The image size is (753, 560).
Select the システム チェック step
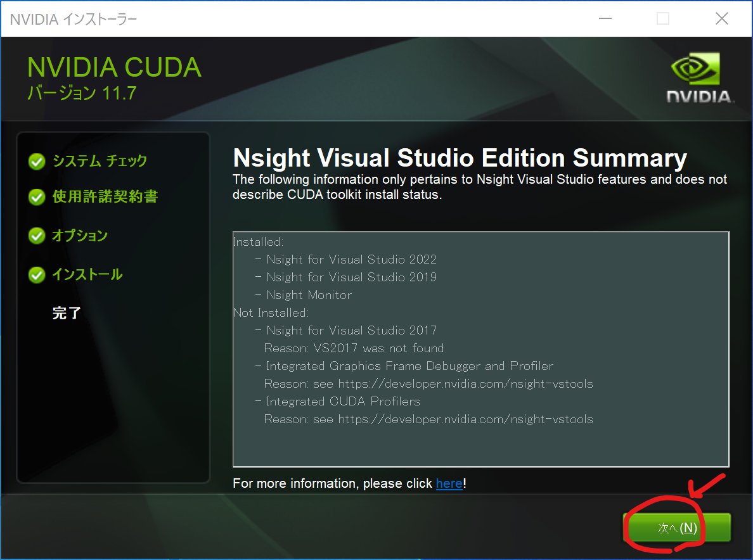(x=100, y=161)
